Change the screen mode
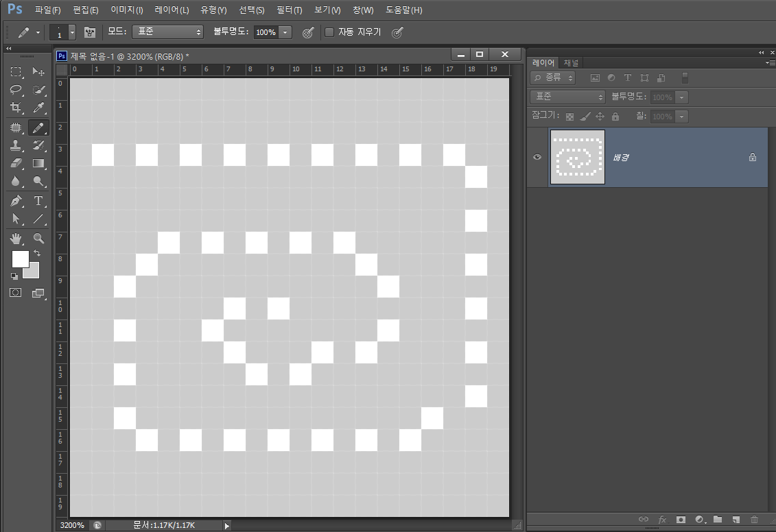 point(38,293)
